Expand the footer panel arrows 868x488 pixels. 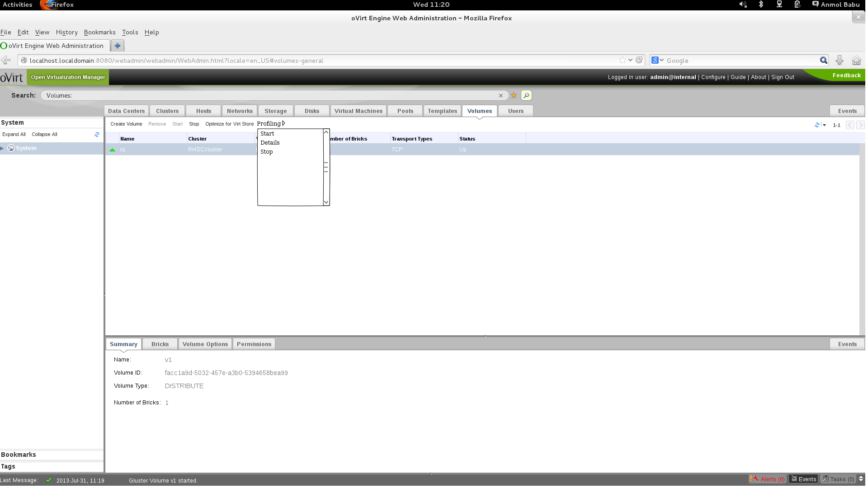(x=861, y=479)
